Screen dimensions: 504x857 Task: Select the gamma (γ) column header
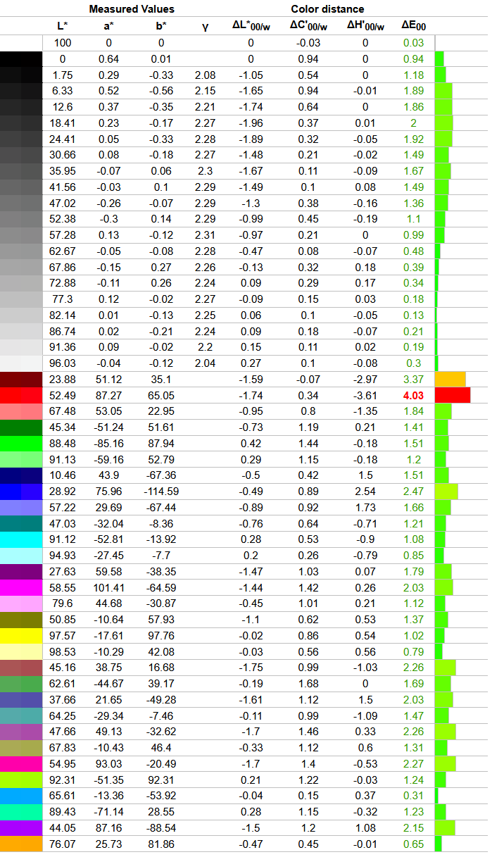(205, 27)
